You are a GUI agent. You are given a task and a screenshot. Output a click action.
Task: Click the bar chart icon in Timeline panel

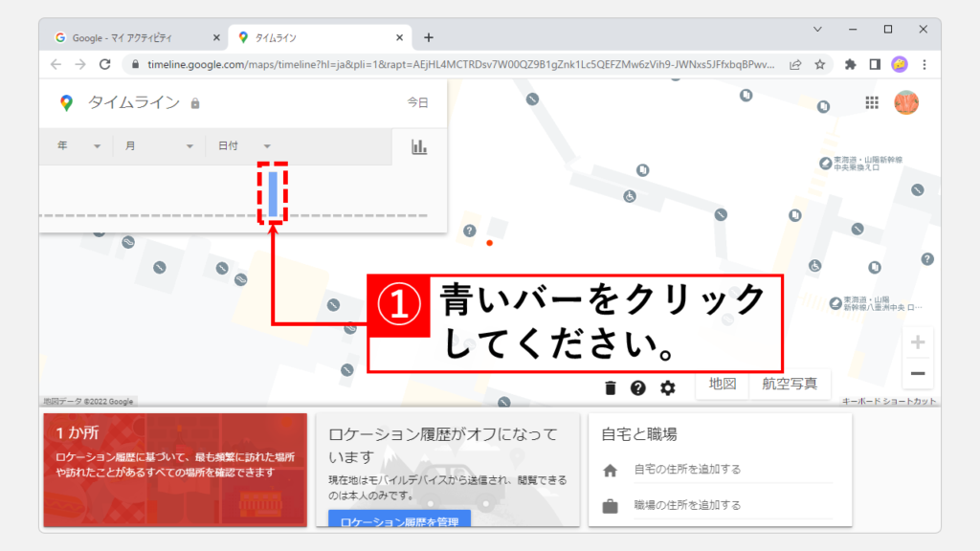pos(418,146)
